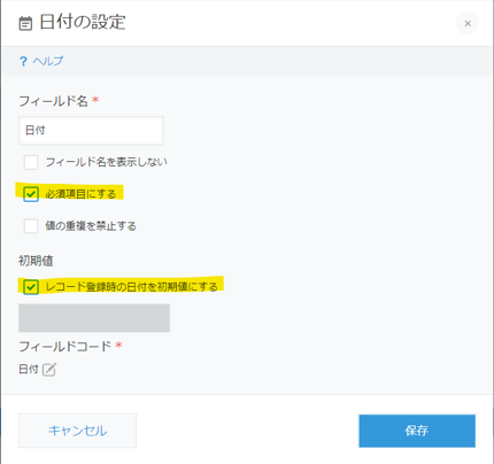Save settings with the 保存 button

[417, 431]
